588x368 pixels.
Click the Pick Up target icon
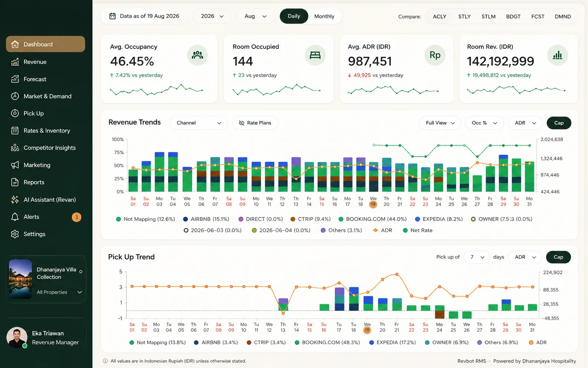pos(15,113)
